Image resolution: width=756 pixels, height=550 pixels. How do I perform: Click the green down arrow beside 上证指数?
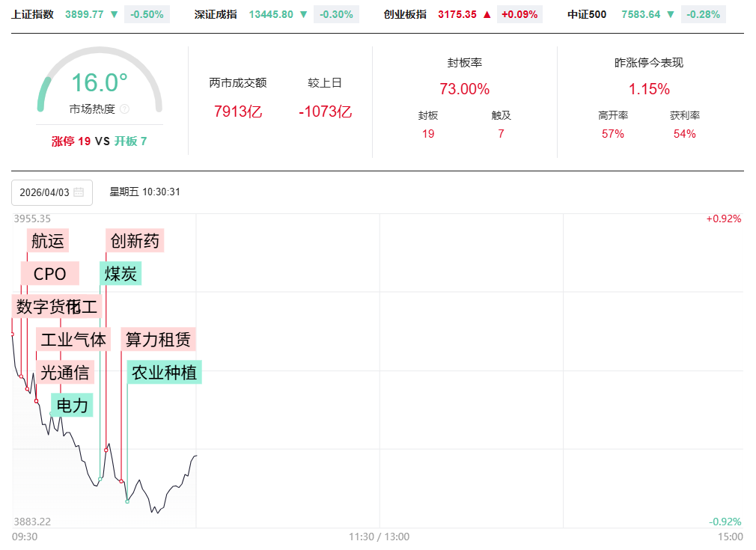[x=114, y=14]
